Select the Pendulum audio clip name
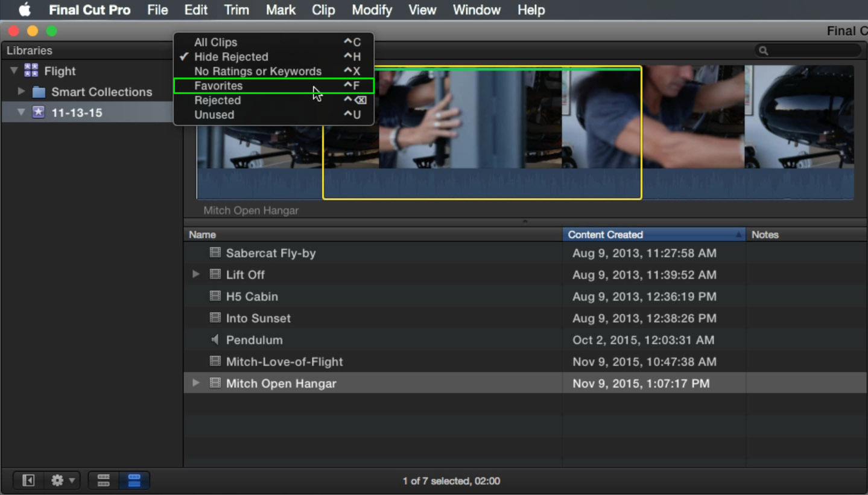868x495 pixels. click(x=254, y=340)
